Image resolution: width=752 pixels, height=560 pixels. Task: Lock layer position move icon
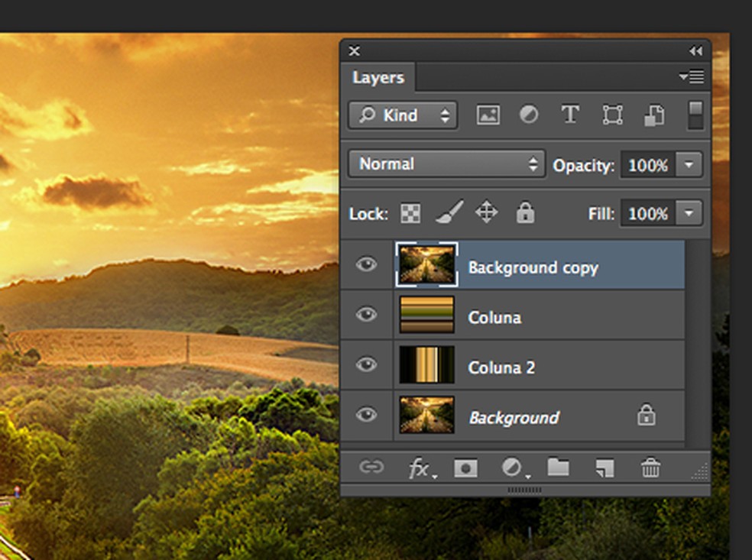click(487, 213)
